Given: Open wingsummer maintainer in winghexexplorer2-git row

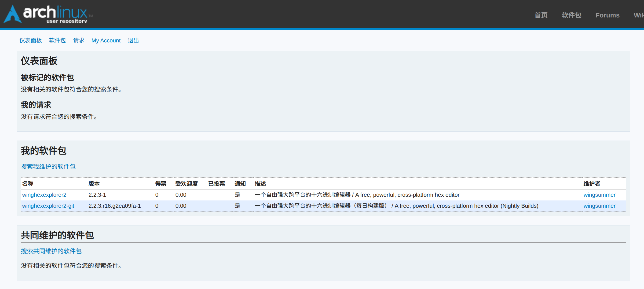Looking at the screenshot, I should [x=599, y=206].
